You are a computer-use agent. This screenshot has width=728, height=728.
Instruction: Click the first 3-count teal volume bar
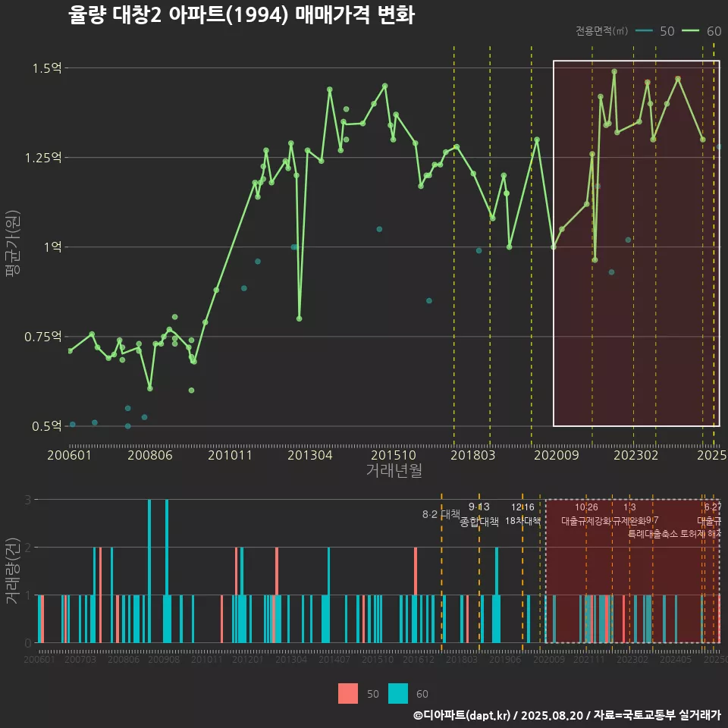(149, 571)
